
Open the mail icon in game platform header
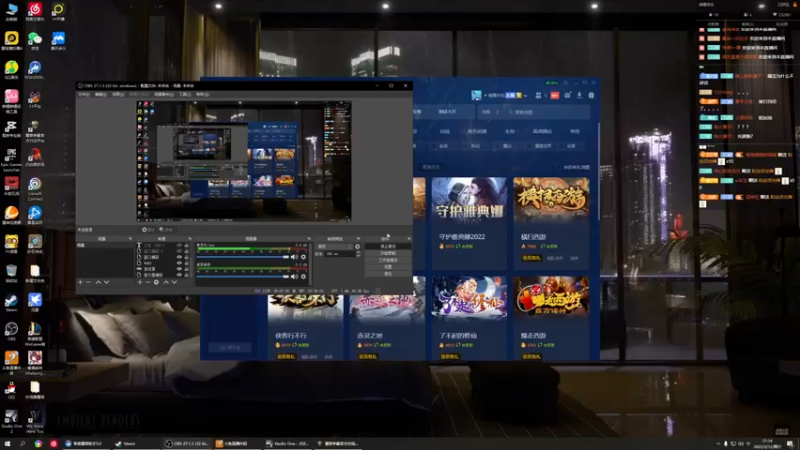(567, 95)
